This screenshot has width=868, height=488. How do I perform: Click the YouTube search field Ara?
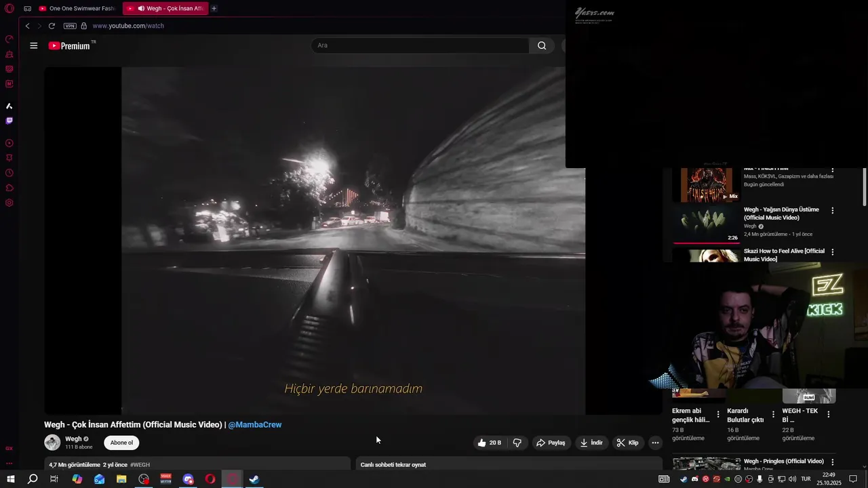pyautogui.click(x=420, y=45)
